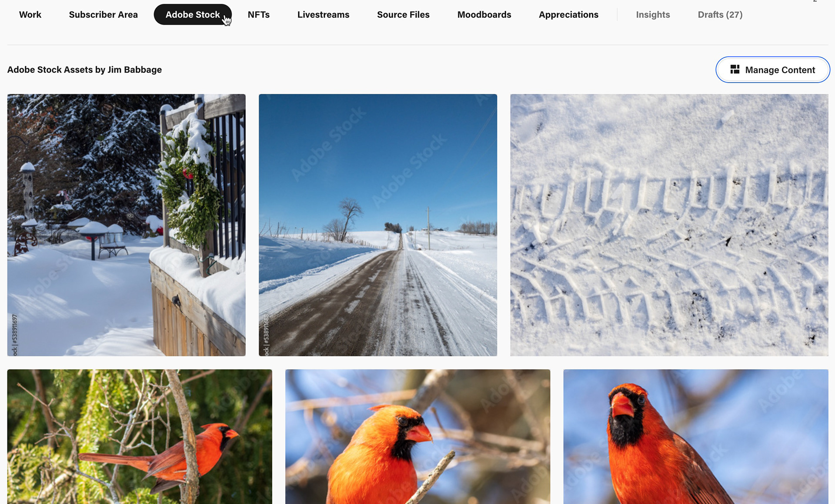Open close-up cardinal against blue sky
This screenshot has height=504, width=835.
point(696,437)
